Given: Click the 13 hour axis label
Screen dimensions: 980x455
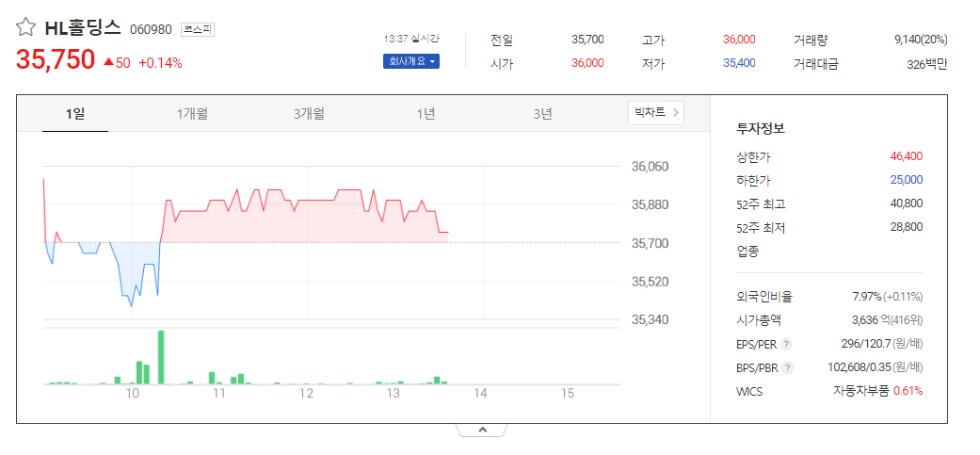Looking at the screenshot, I should (394, 394).
